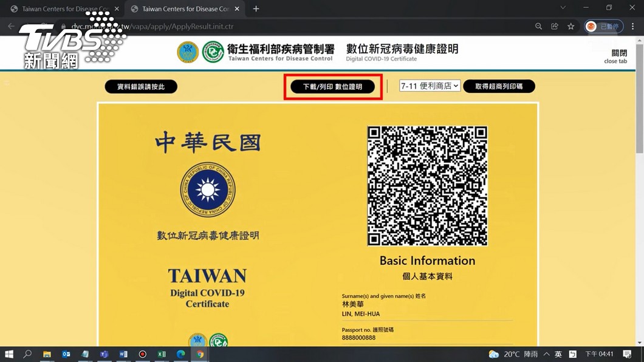The width and height of the screenshot is (644, 362).
Task: Open File Explorer from taskbar
Action: click(x=47, y=353)
